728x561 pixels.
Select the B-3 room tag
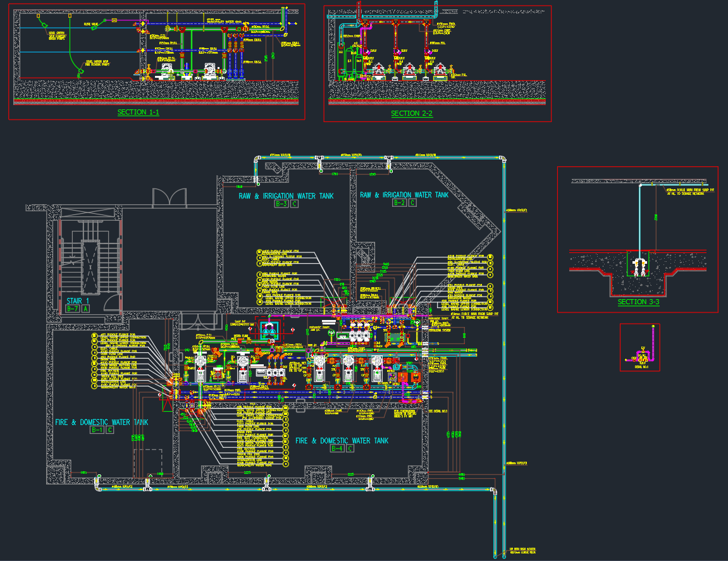click(281, 204)
